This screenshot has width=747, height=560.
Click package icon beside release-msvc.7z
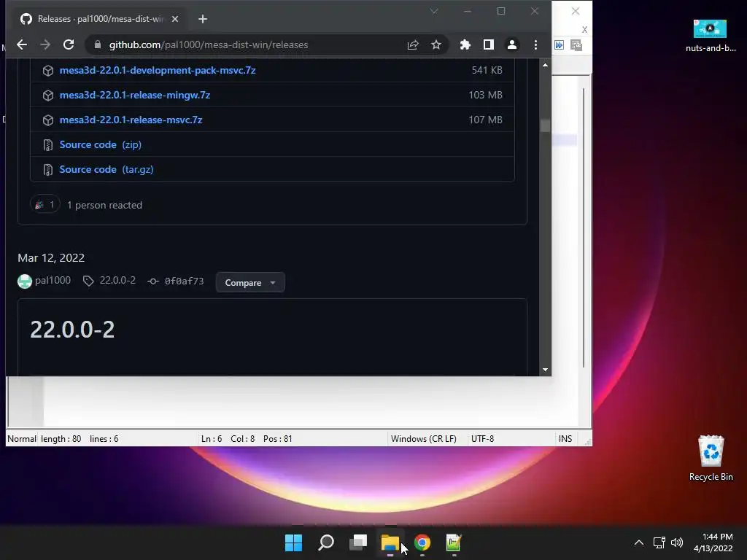tap(48, 120)
